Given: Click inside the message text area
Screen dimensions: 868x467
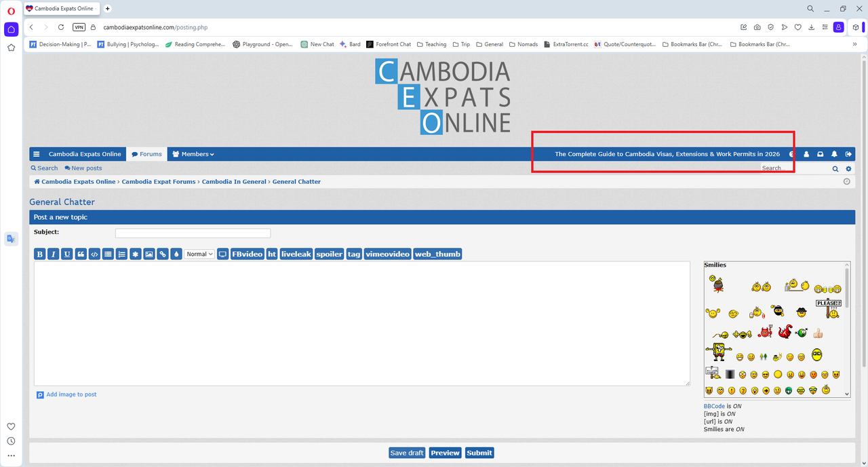Looking at the screenshot, I should click(362, 324).
